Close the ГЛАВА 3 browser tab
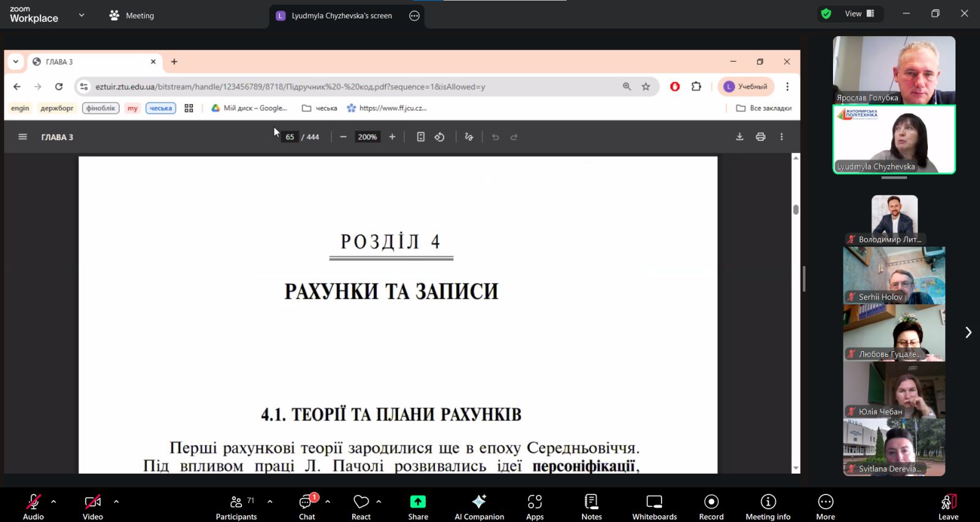Image resolution: width=980 pixels, height=522 pixels. [x=153, y=62]
